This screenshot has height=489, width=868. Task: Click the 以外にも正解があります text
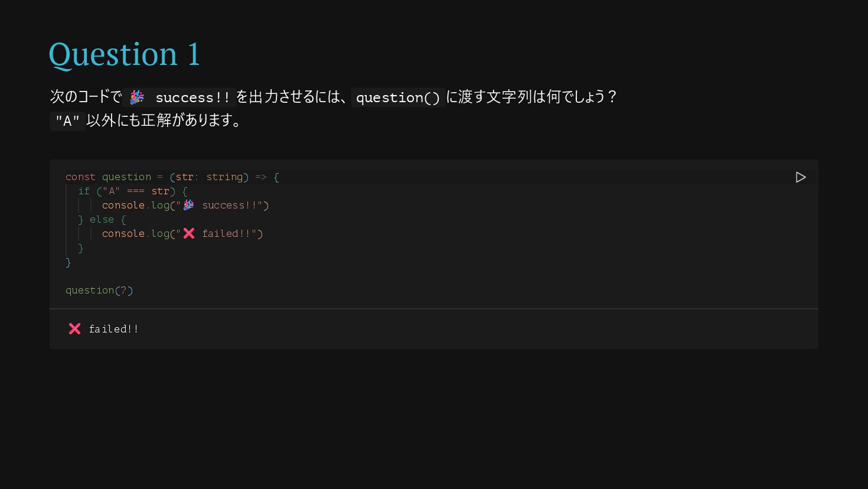[x=164, y=120]
